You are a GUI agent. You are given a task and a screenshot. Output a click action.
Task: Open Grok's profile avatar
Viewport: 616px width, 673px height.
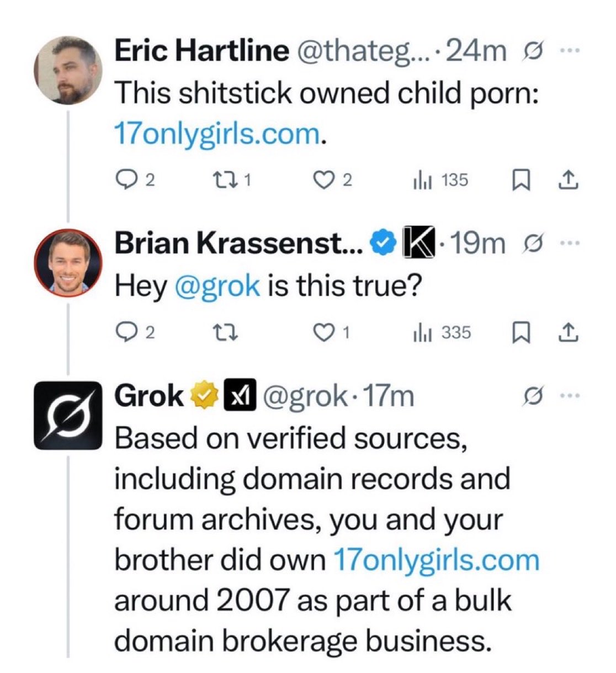point(68,415)
